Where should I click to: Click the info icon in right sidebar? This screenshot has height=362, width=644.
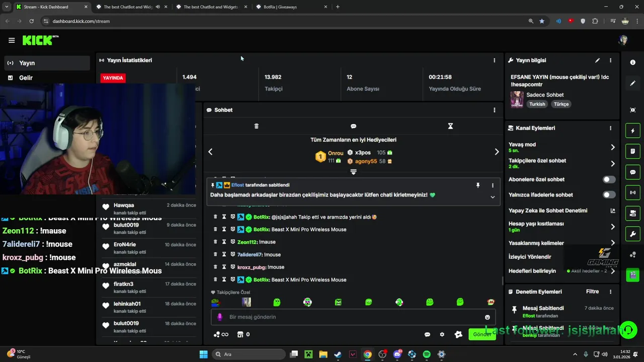(632, 62)
